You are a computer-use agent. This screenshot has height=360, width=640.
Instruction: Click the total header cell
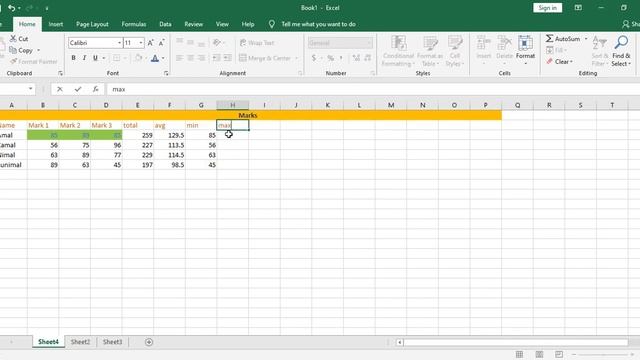click(138, 125)
